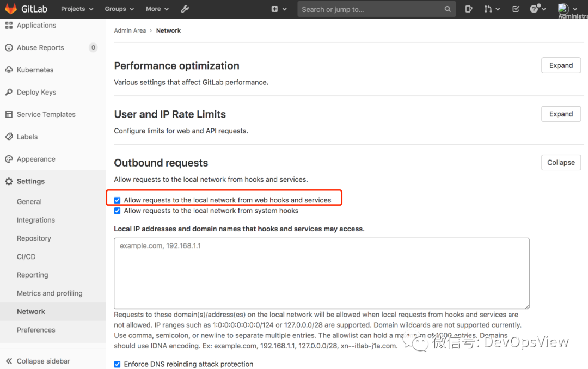Open the To-Do list checkmark icon
Image resolution: width=588 pixels, height=369 pixels.
click(516, 9)
